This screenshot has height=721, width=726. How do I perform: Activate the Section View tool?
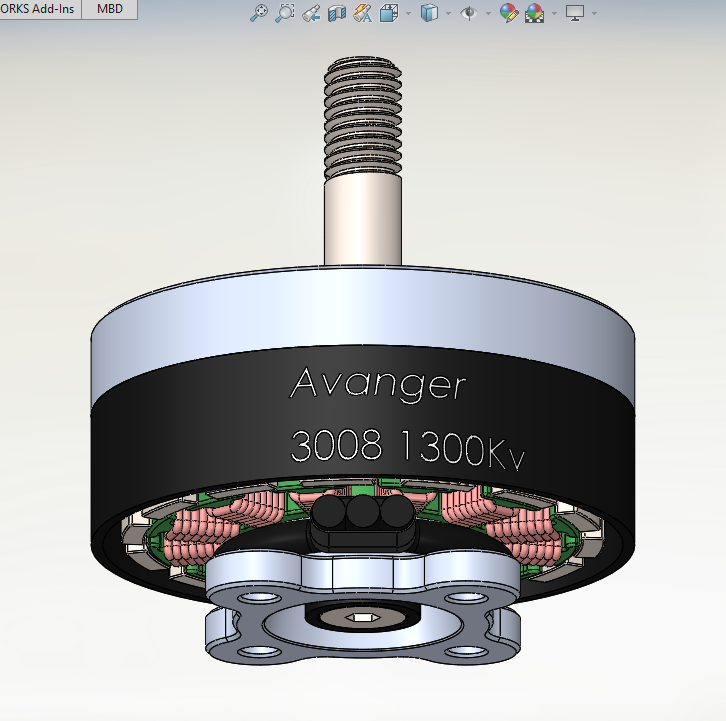[x=337, y=13]
